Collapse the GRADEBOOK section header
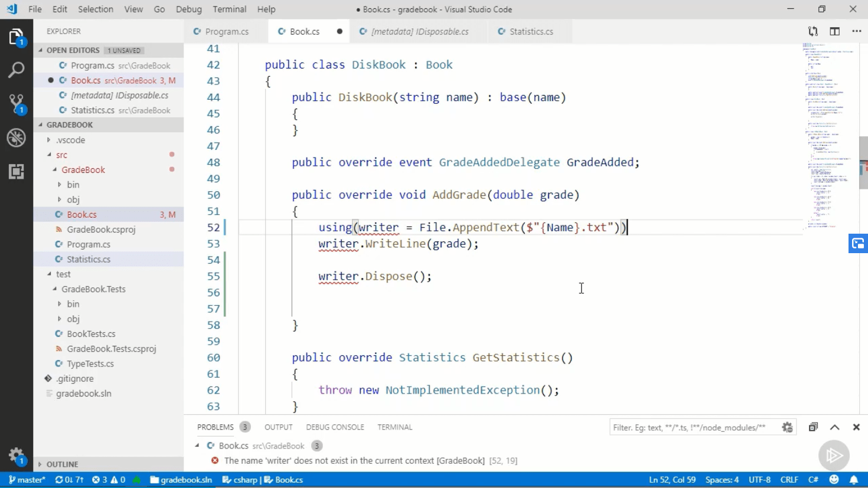 pos(41,125)
